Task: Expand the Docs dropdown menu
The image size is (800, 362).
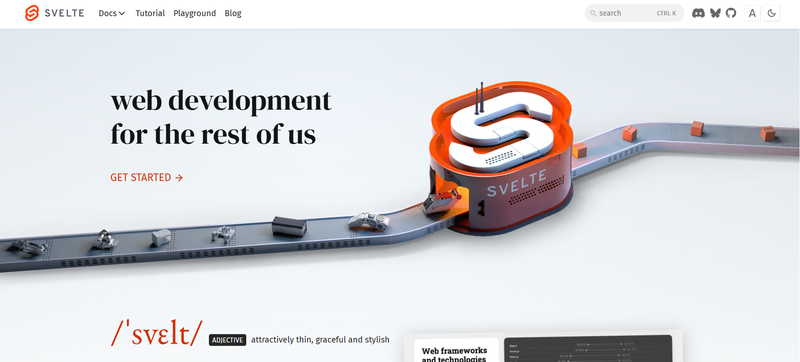Action: [x=112, y=13]
